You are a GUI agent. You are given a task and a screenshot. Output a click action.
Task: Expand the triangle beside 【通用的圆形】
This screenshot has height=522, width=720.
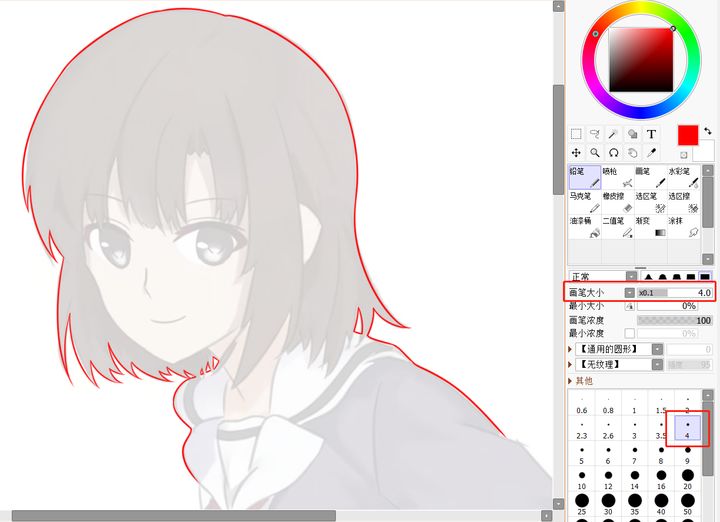tap(570, 349)
